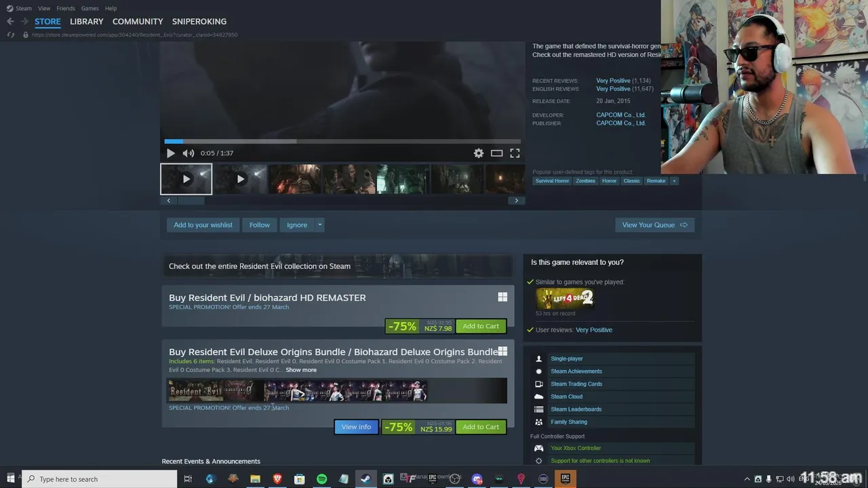The width and height of the screenshot is (868, 488).
Task: View info for Deluxe Origins Bundle
Action: coord(356,427)
